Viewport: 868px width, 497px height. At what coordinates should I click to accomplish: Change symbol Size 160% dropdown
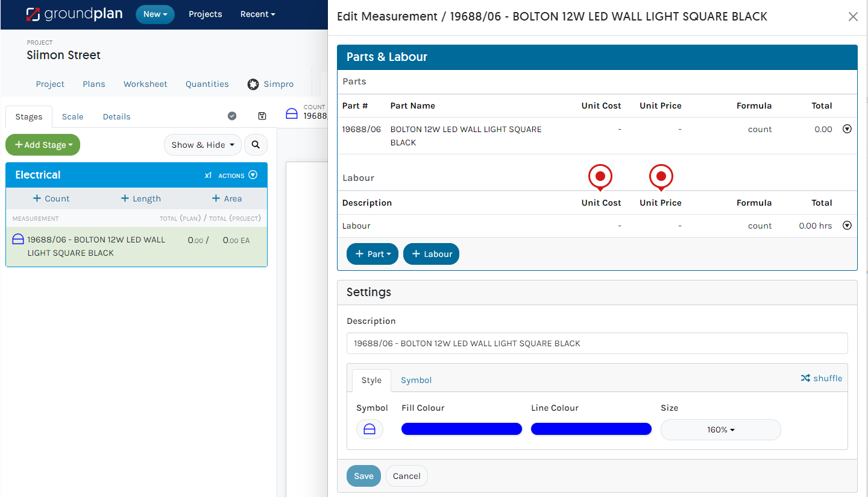pos(721,429)
